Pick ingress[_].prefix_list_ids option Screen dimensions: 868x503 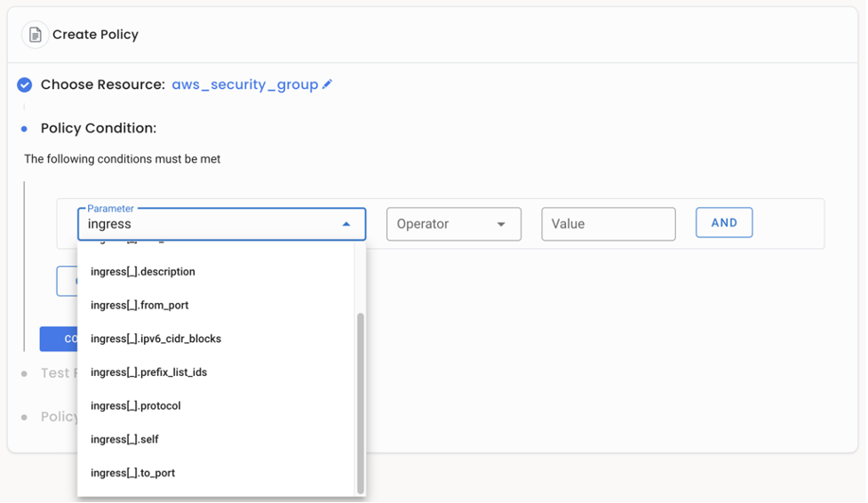tap(148, 372)
